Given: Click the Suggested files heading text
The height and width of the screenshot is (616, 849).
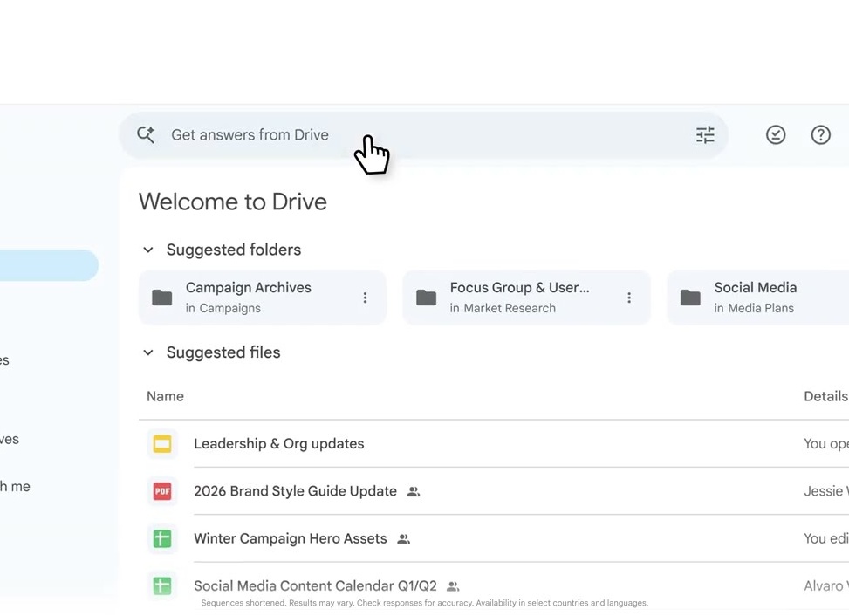Looking at the screenshot, I should [223, 352].
